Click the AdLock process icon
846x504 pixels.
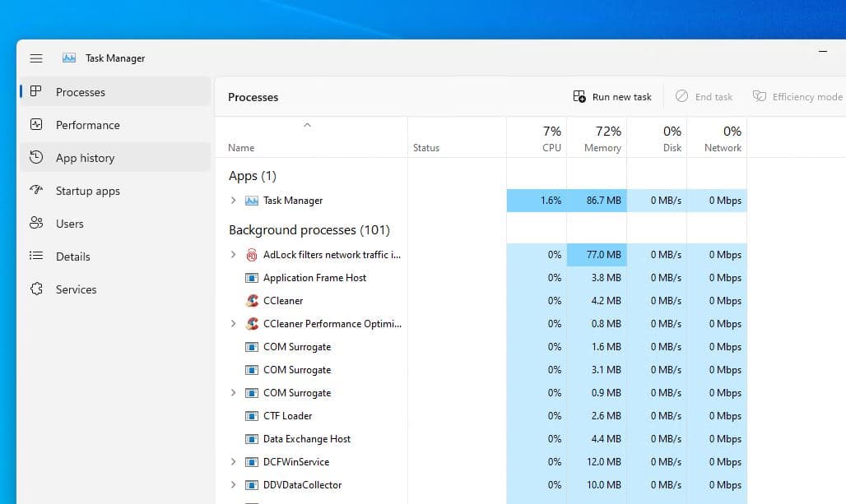252,255
